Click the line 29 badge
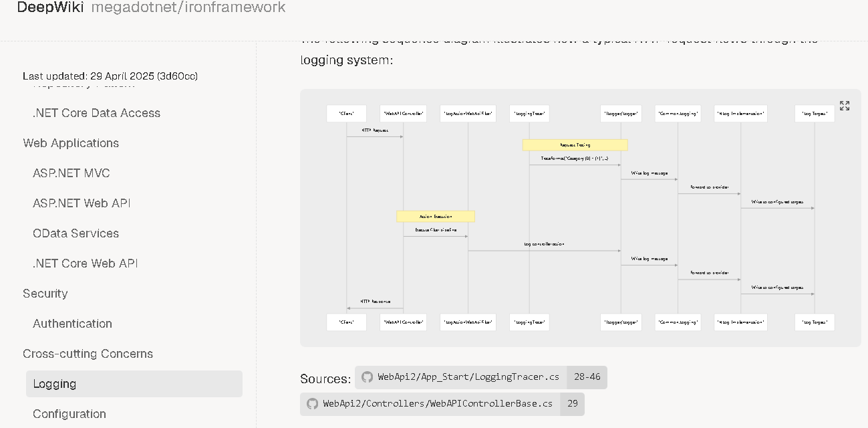Viewport: 868px width, 428px height. pos(572,404)
